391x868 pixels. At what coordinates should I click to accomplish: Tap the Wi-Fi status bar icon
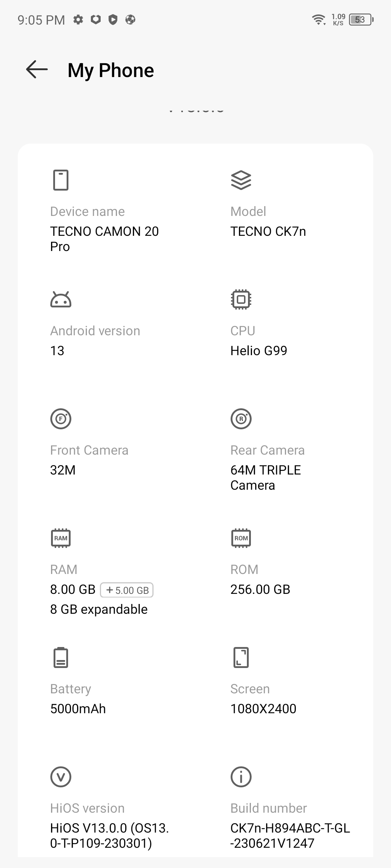tap(319, 19)
